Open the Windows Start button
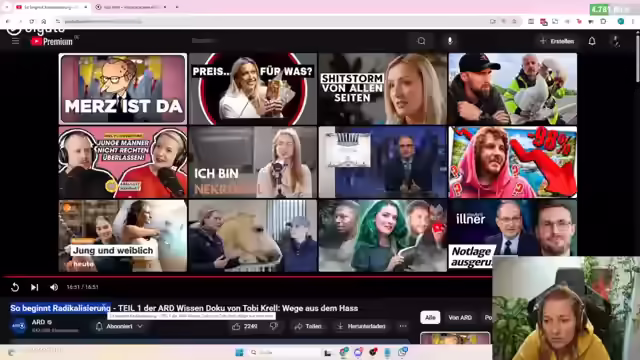This screenshot has height=360, width=640. pyautogui.click(x=239, y=352)
